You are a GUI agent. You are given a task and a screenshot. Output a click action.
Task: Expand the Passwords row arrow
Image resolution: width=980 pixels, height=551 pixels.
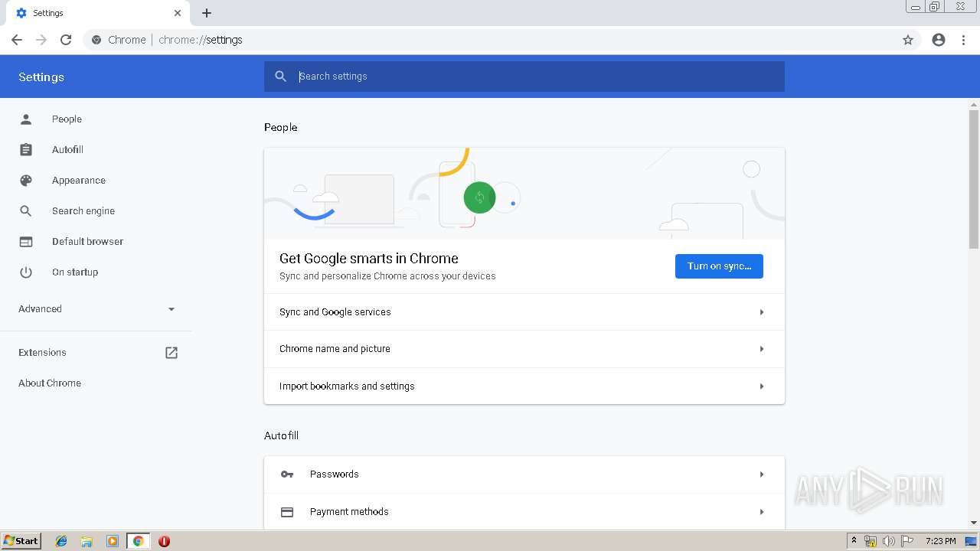(762, 474)
